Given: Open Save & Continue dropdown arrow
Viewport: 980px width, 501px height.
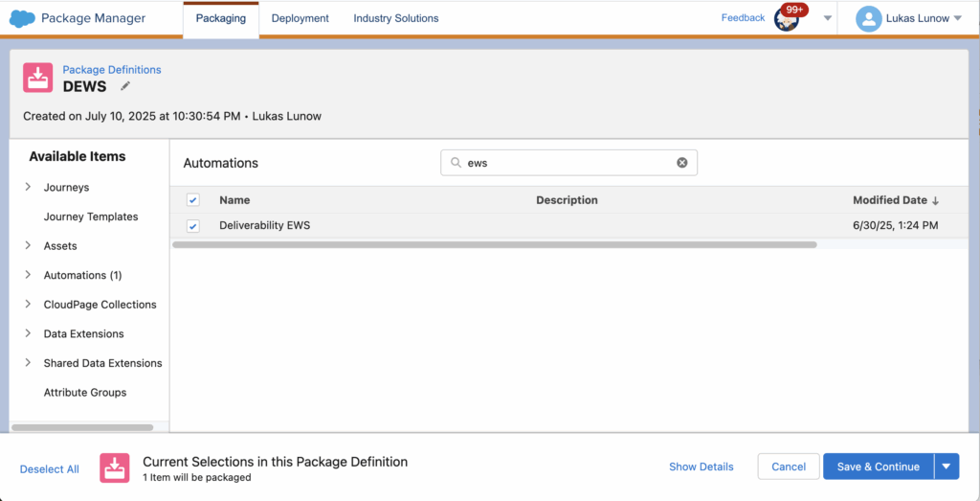Looking at the screenshot, I should pyautogui.click(x=947, y=467).
